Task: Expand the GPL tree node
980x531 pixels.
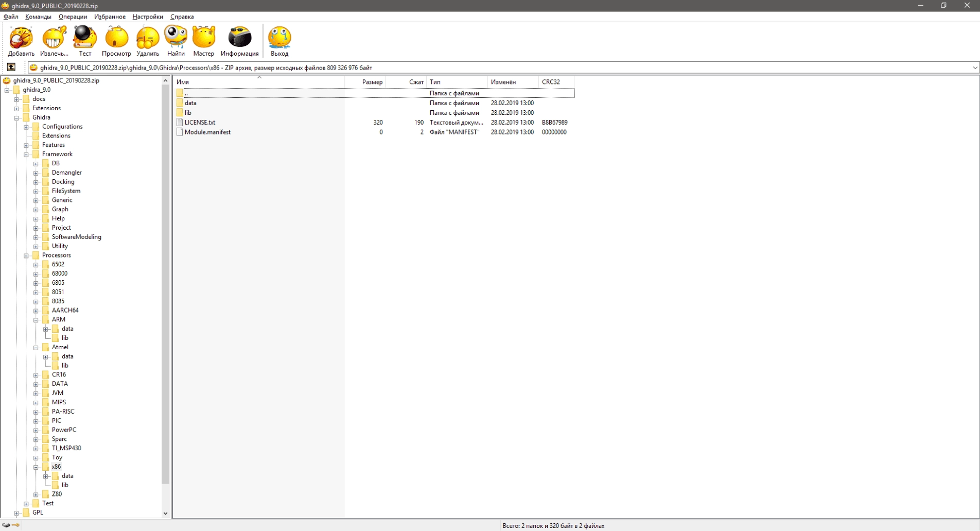Action: [x=16, y=513]
